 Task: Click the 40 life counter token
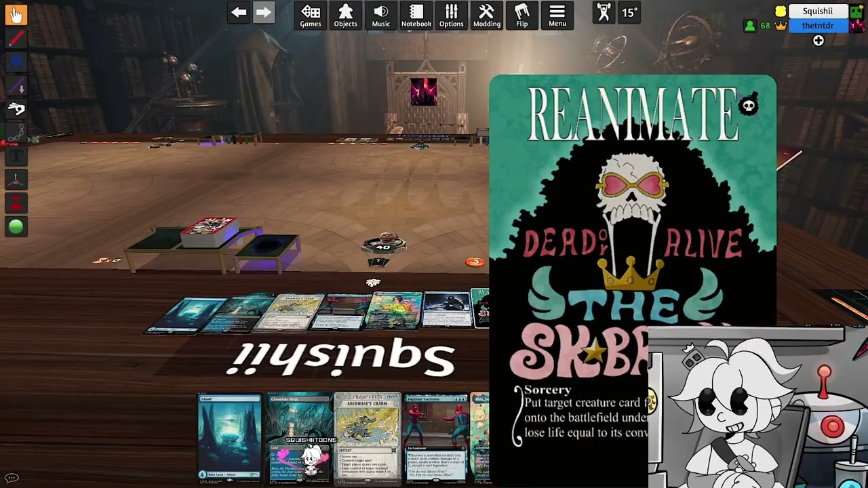point(384,244)
